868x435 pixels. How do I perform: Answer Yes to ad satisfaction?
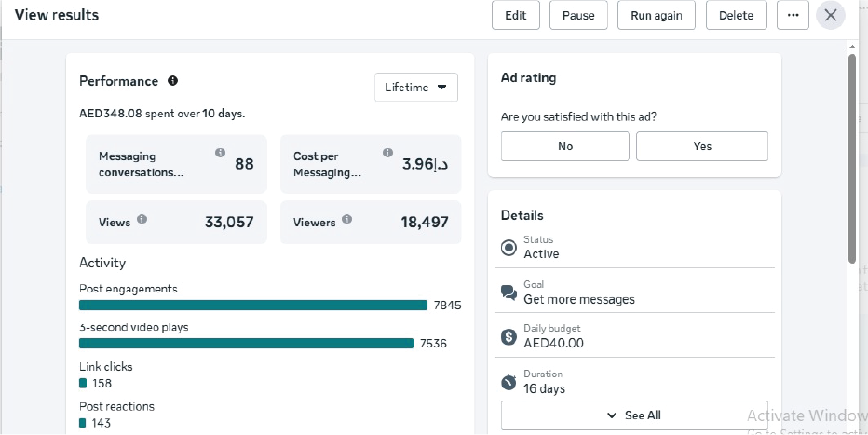point(702,146)
